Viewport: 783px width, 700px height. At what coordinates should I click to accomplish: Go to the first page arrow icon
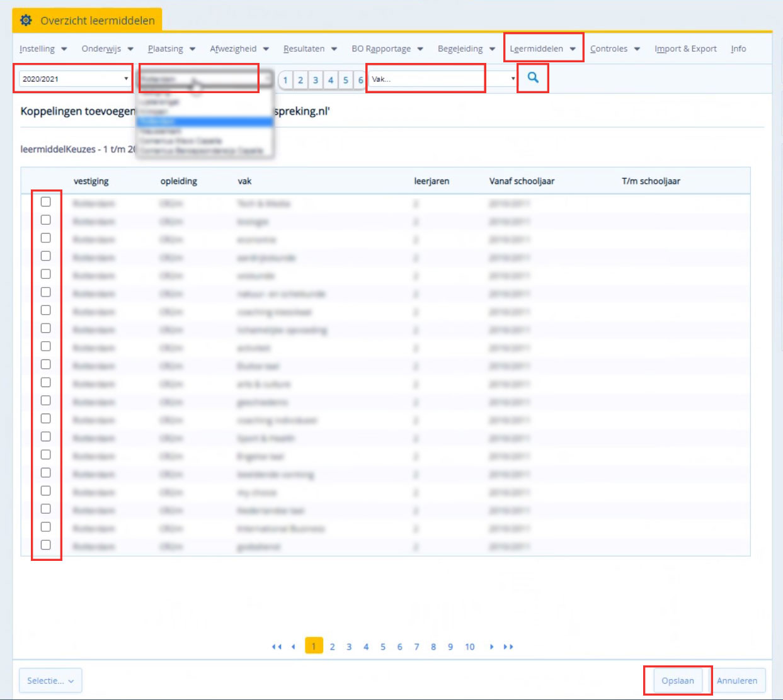(x=276, y=646)
